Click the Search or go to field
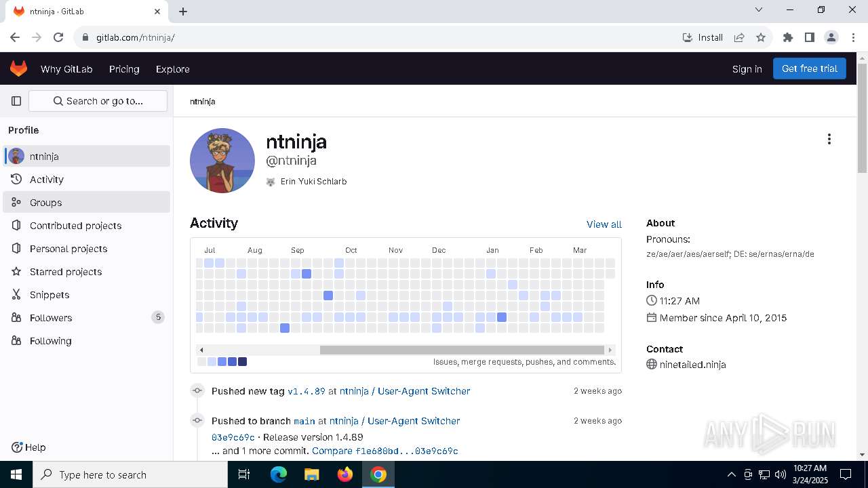The width and height of the screenshot is (868, 488). click(98, 101)
